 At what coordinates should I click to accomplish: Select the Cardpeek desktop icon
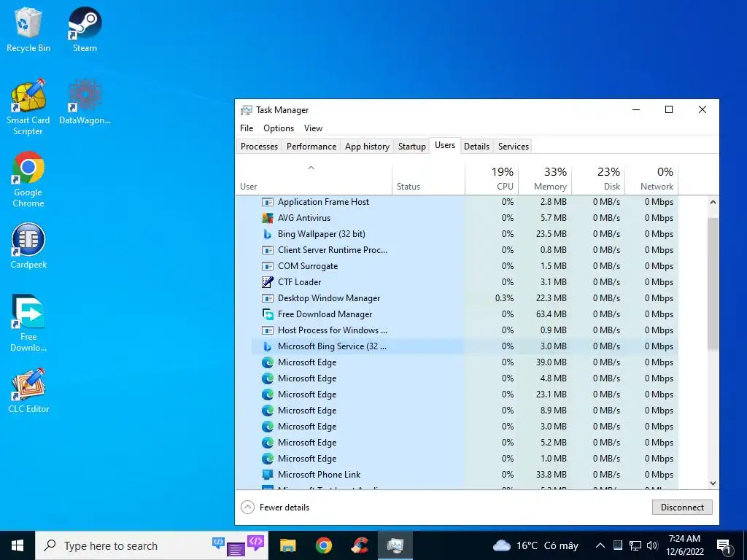[x=28, y=246]
